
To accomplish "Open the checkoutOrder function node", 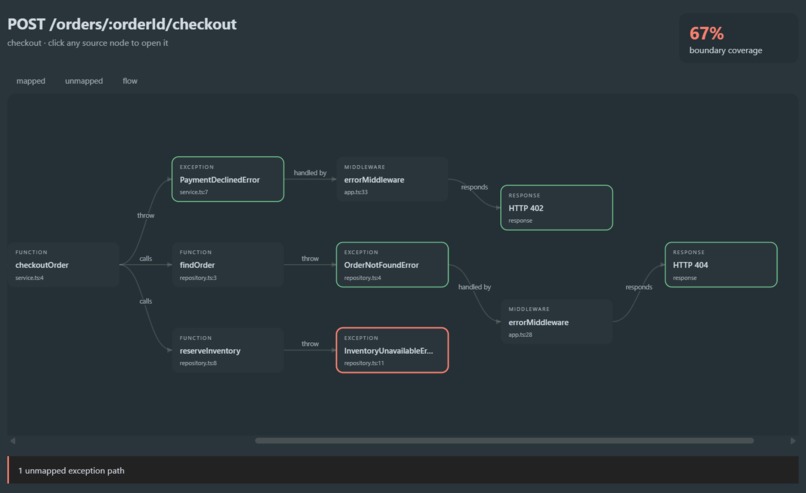I will [x=63, y=265].
